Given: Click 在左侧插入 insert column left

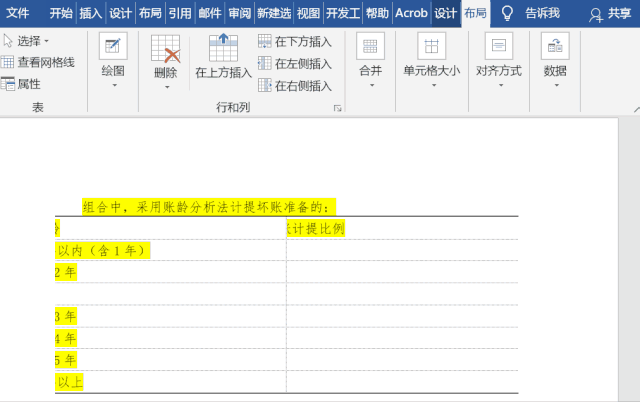Looking at the screenshot, I should (295, 64).
